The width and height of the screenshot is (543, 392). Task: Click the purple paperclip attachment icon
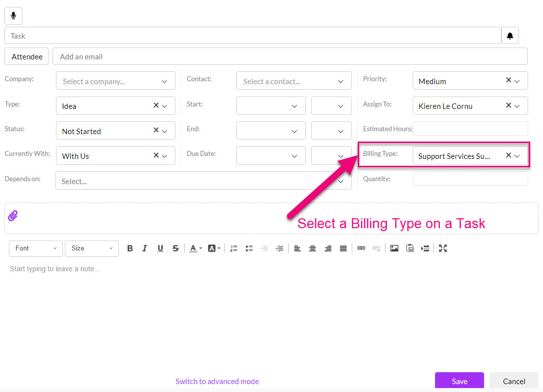pyautogui.click(x=13, y=215)
